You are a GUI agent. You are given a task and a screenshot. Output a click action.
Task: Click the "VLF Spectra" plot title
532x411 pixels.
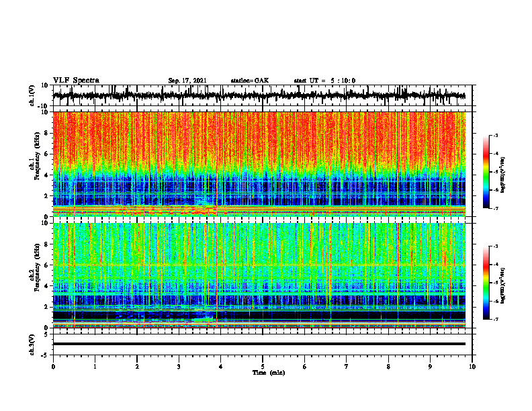[x=76, y=81]
